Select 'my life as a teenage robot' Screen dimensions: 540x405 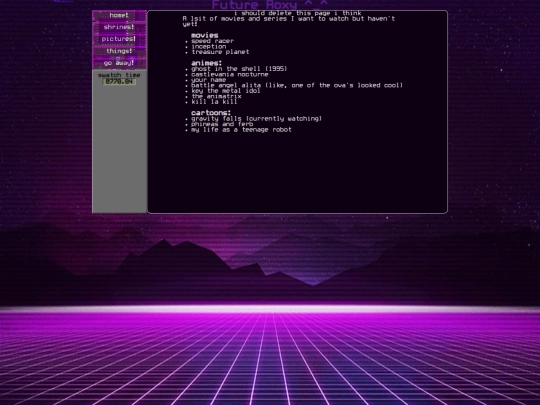tap(241, 130)
